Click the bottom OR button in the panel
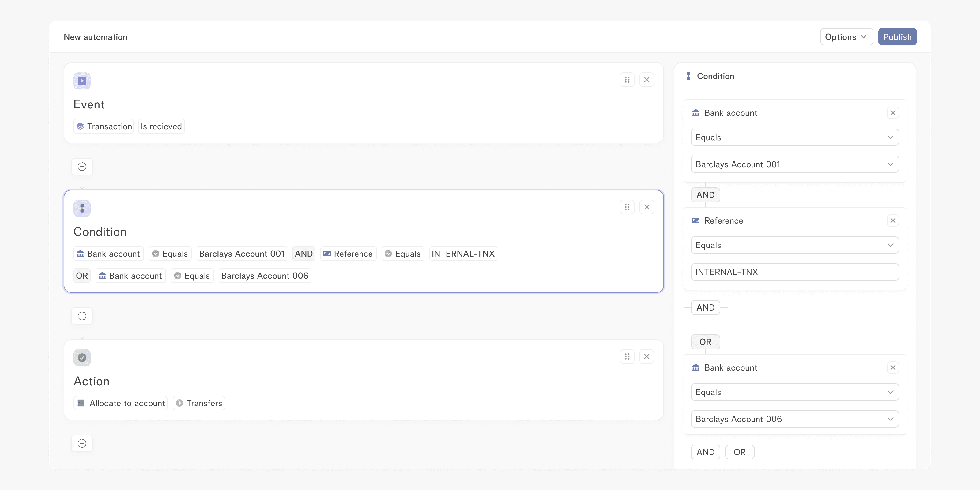 point(739,452)
